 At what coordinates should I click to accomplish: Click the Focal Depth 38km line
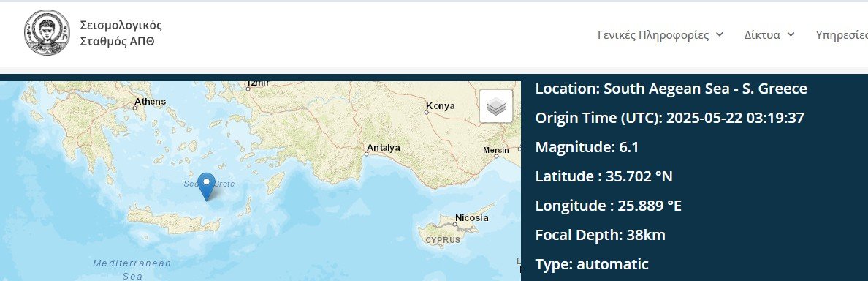(x=600, y=235)
